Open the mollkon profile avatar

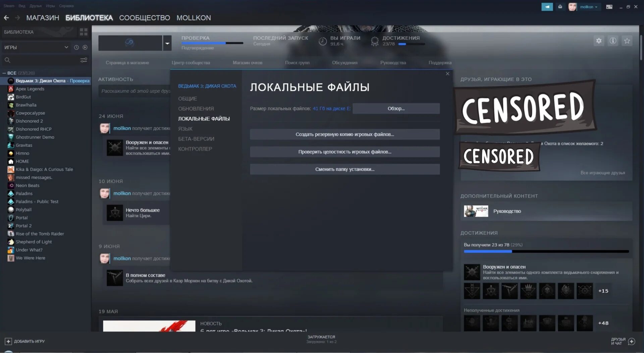click(573, 7)
